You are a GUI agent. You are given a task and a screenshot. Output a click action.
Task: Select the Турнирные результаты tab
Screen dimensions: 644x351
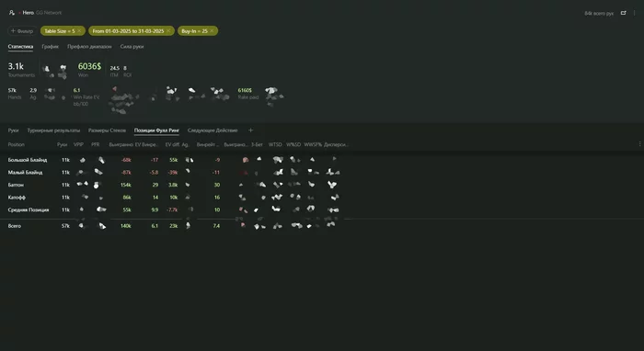53,130
